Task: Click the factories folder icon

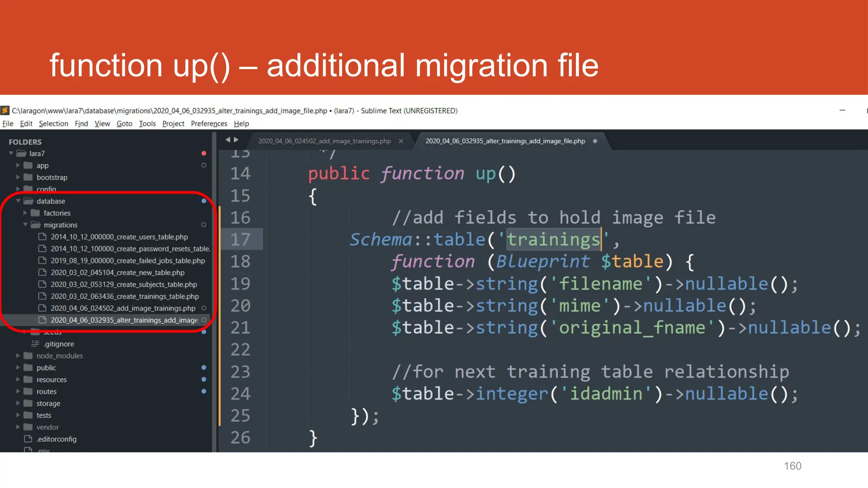Action: 36,213
